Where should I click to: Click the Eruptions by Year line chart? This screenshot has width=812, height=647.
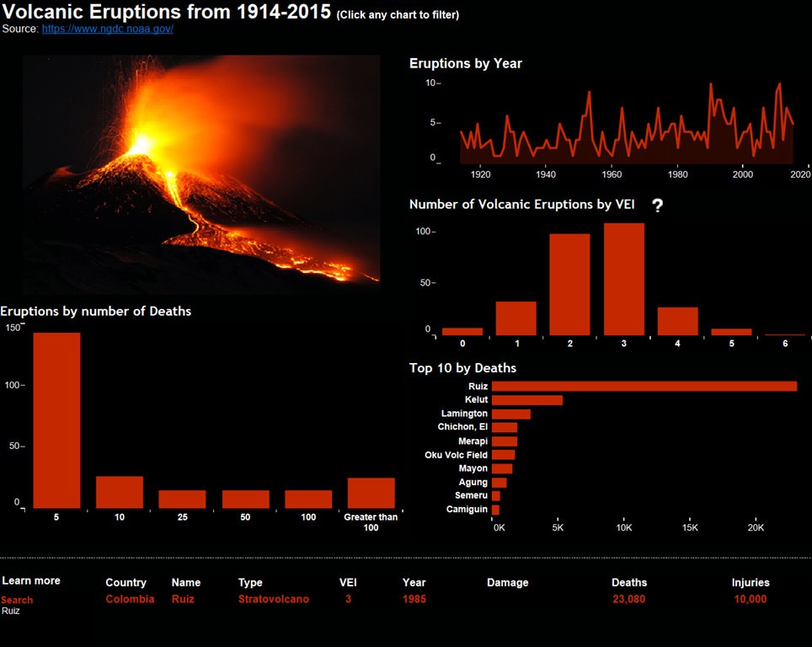[x=627, y=126]
